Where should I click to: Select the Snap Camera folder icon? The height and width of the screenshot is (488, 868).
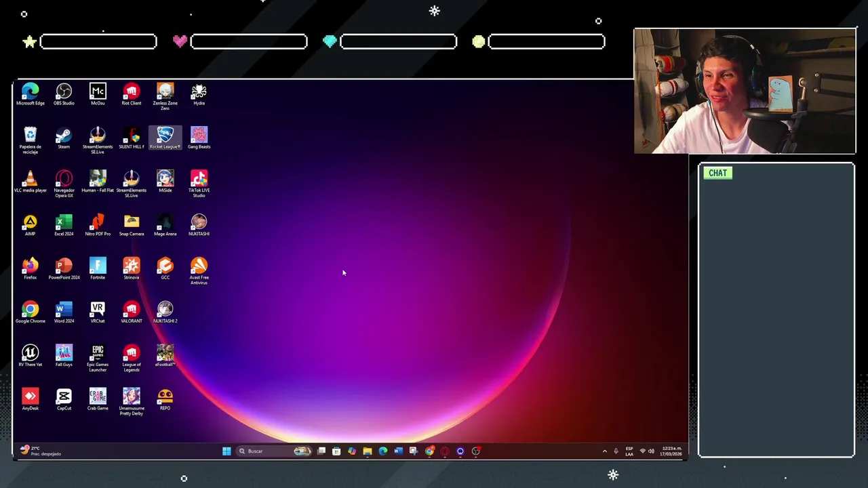(x=132, y=225)
